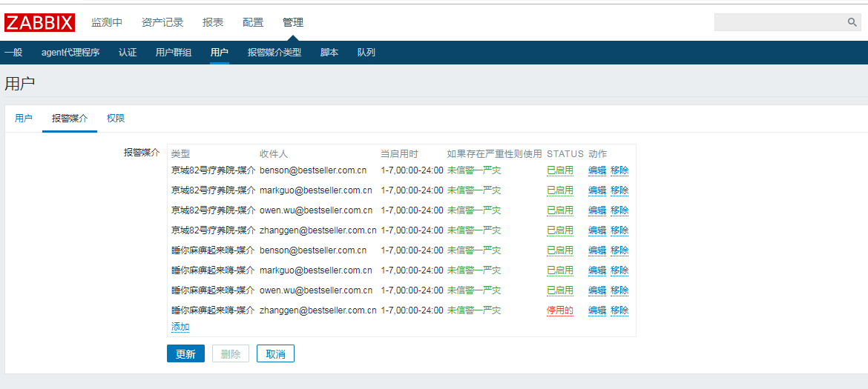The image size is (868, 389).
Task: Click the 删除 button
Action: click(230, 353)
